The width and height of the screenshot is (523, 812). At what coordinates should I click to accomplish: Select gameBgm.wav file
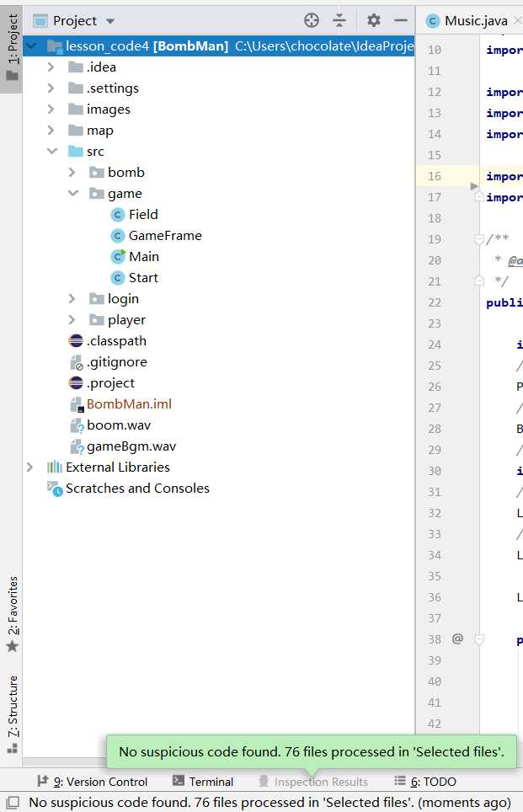[131, 446]
